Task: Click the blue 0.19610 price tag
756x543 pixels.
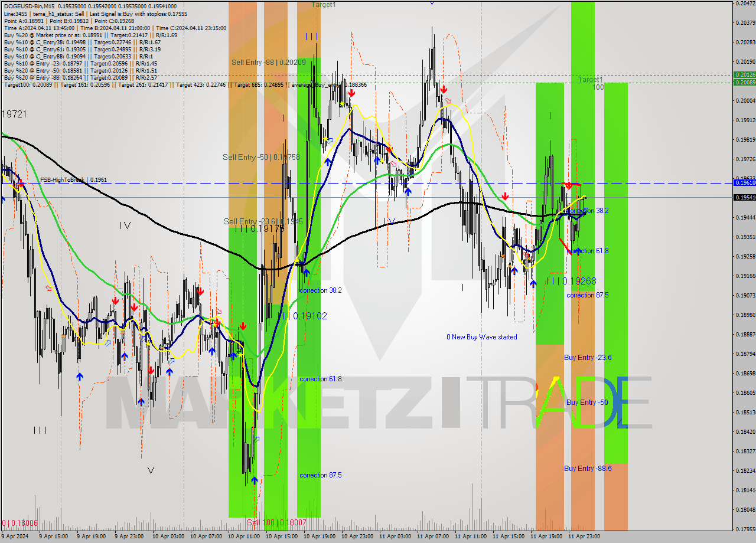Action: coord(744,182)
